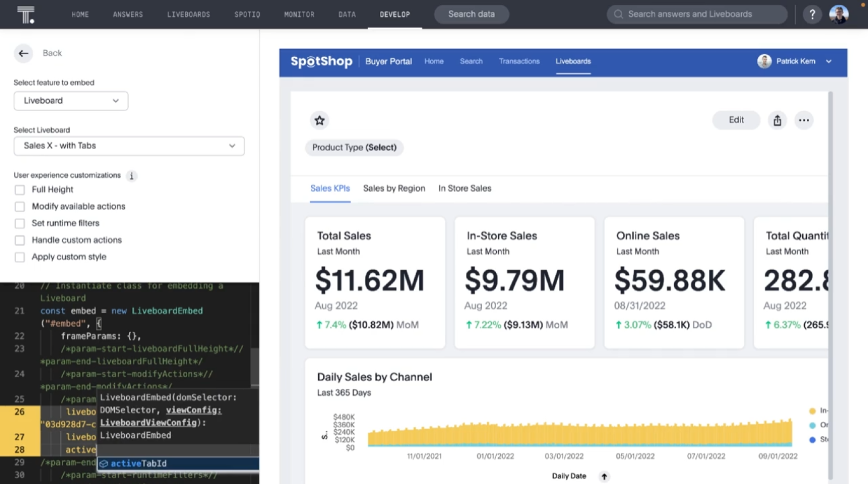Open the Select feature to embed dropdown

point(71,101)
